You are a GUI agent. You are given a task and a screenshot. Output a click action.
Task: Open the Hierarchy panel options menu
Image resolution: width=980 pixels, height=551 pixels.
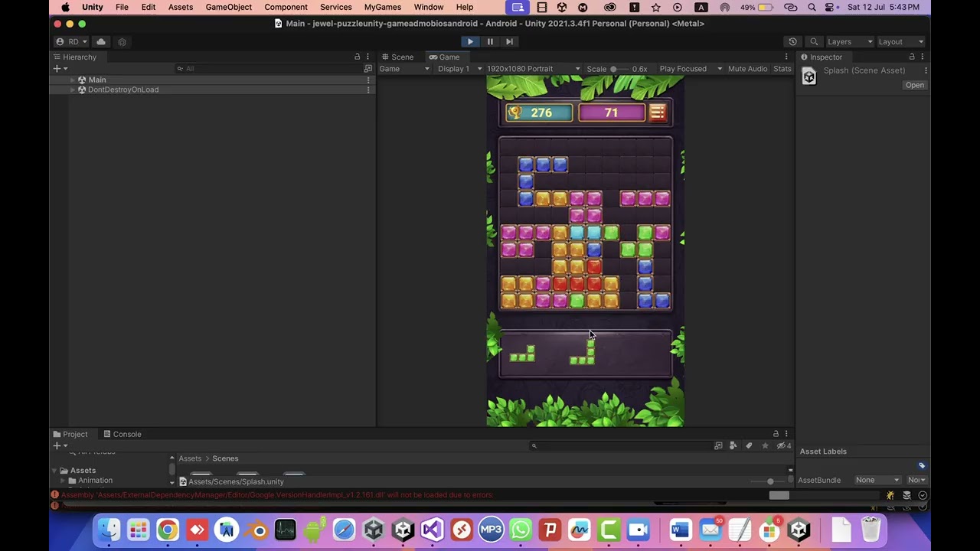point(367,57)
